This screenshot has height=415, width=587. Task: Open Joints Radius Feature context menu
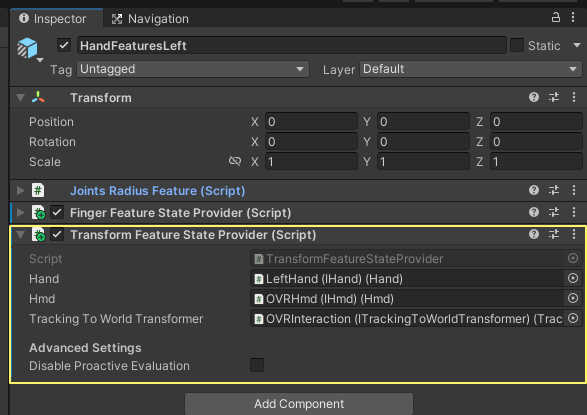(x=574, y=190)
